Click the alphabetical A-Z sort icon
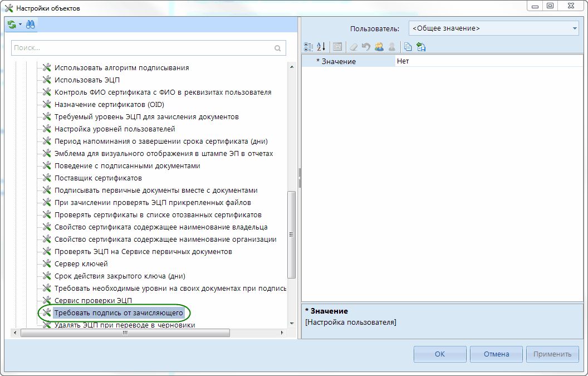 click(x=321, y=47)
